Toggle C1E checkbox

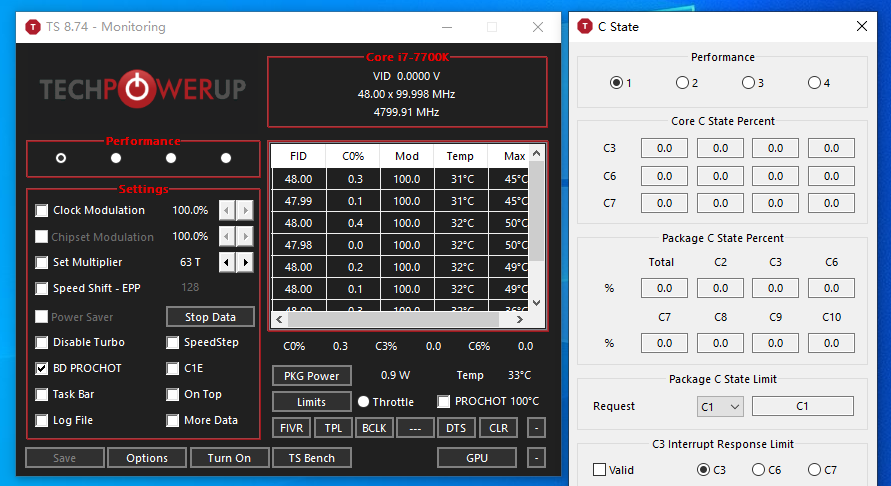click(x=173, y=368)
